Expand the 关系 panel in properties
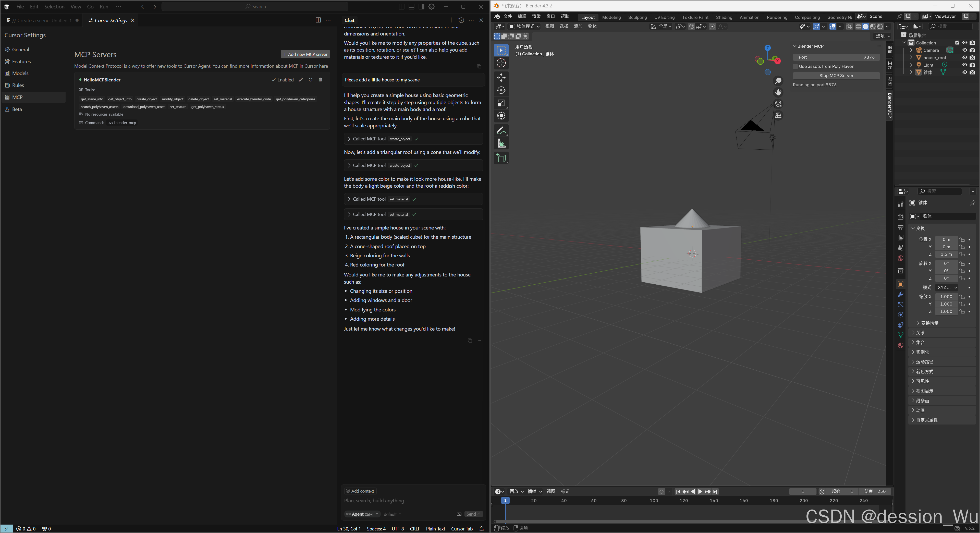The image size is (980, 533). point(921,333)
